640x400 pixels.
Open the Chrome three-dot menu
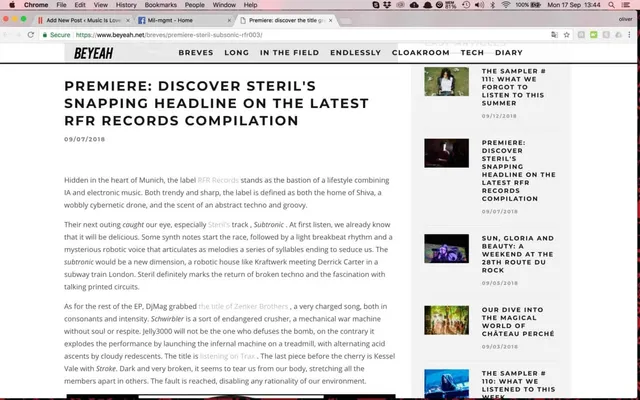[629, 35]
